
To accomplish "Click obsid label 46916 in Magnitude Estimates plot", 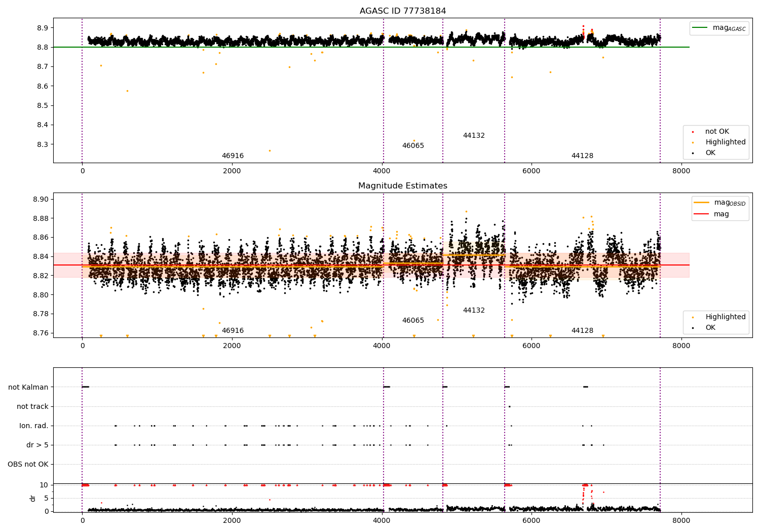I will tap(233, 331).
